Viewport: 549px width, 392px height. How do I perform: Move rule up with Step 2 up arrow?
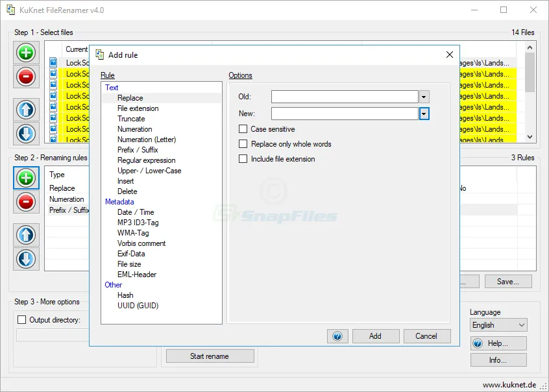[x=26, y=235]
